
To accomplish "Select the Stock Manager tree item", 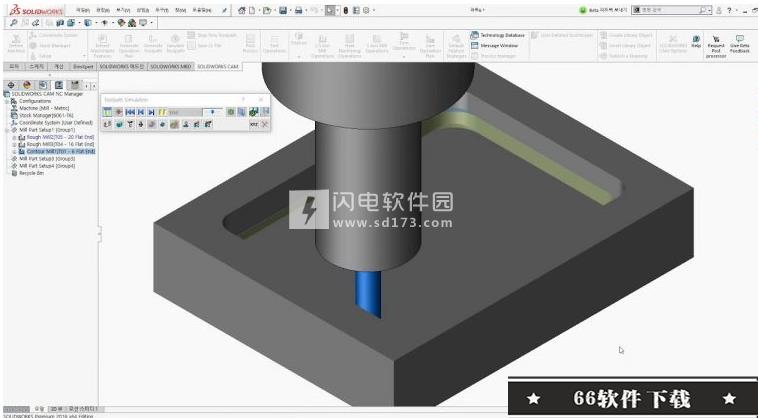I will pyautogui.click(x=46, y=115).
